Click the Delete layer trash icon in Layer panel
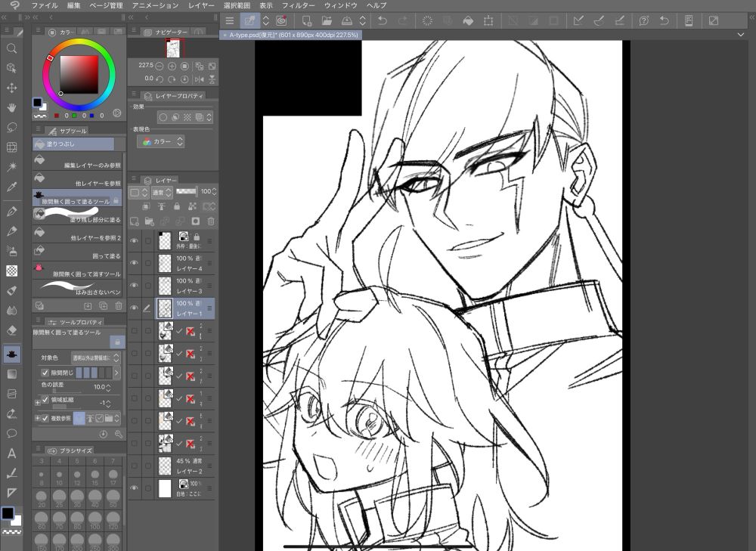This screenshot has width=756, height=551. 211,221
